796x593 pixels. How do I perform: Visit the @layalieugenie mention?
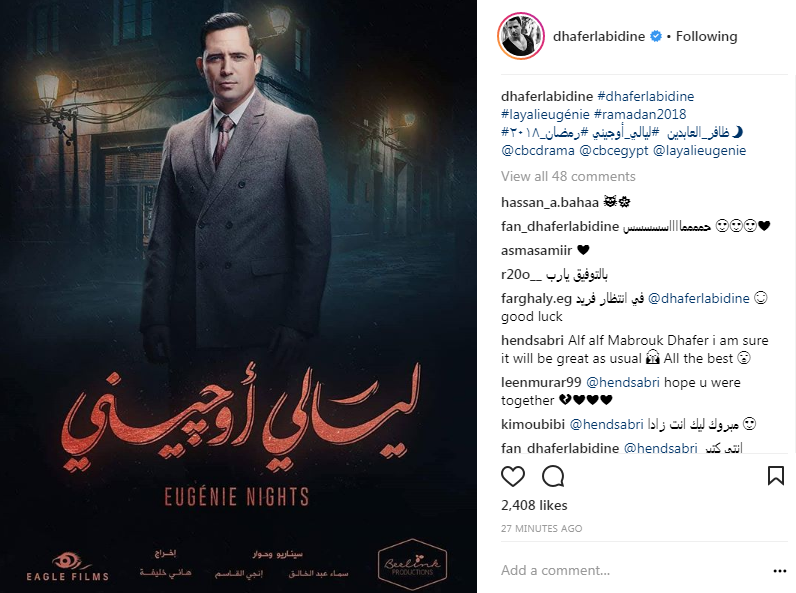click(x=700, y=151)
